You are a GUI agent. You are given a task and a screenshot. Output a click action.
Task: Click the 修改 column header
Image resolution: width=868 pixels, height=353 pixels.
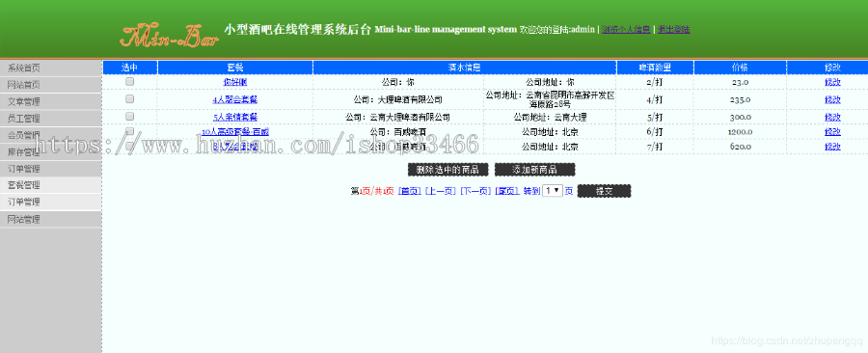832,68
